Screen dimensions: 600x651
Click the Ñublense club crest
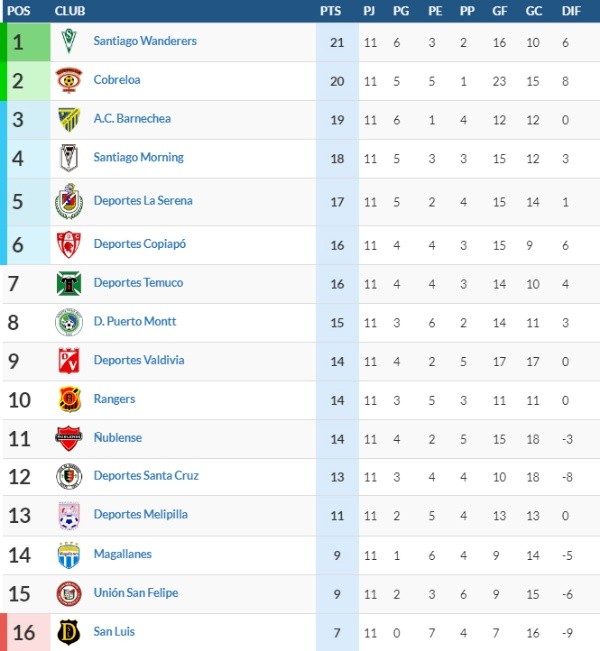[x=68, y=438]
